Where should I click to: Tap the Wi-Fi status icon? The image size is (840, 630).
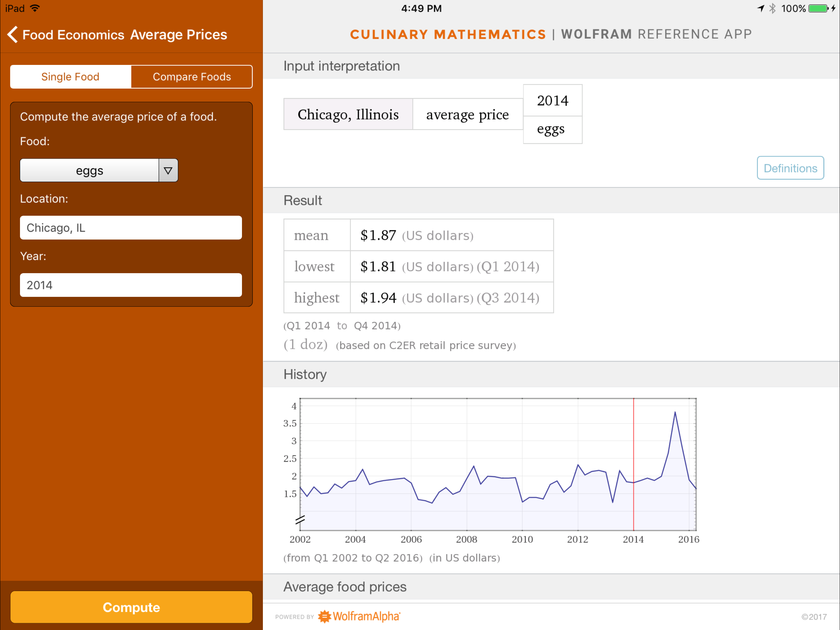point(35,8)
